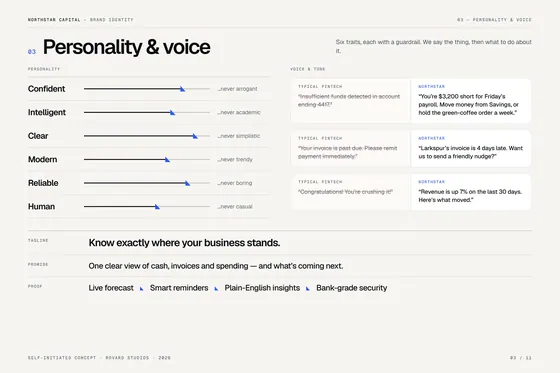The image size is (560, 373).
Task: Click 'Bank-grade security' proof item
Action: coord(351,288)
